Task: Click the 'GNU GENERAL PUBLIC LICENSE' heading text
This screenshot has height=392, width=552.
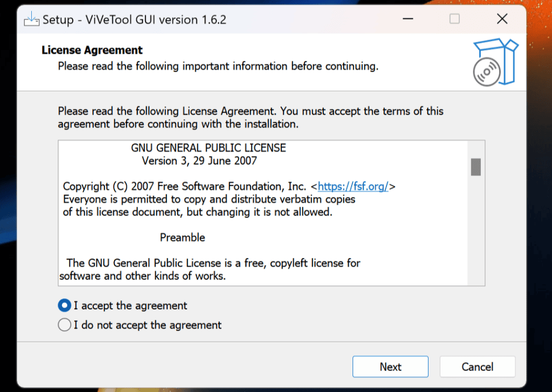Action: point(209,148)
